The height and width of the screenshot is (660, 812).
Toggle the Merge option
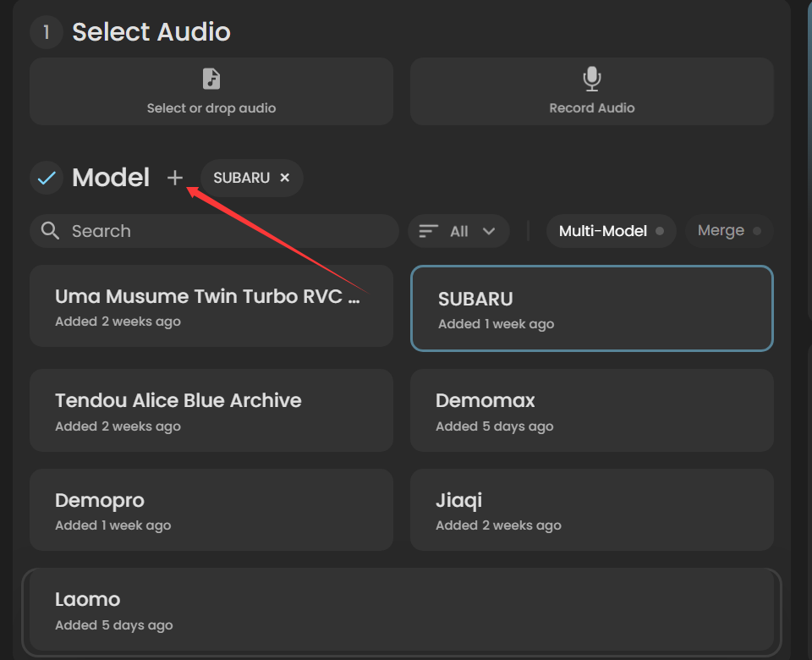(x=729, y=230)
